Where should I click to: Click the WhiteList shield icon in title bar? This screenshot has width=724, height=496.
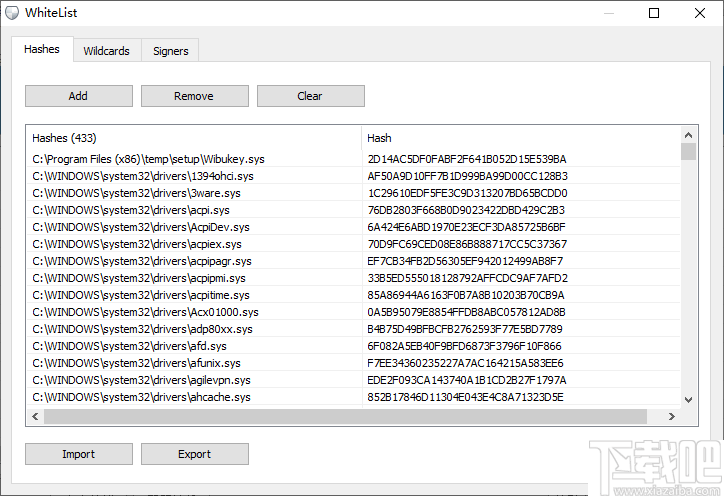tap(12, 13)
